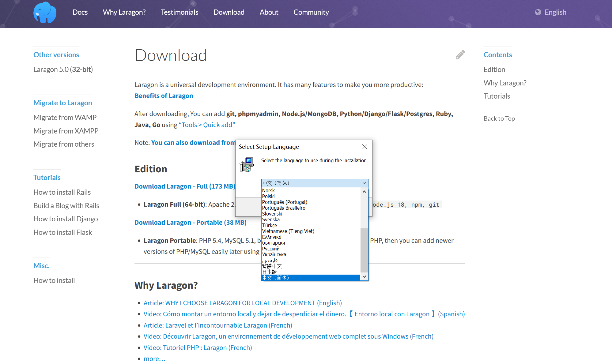
Task: Click the Laragon elephant logo
Action: tap(45, 12)
